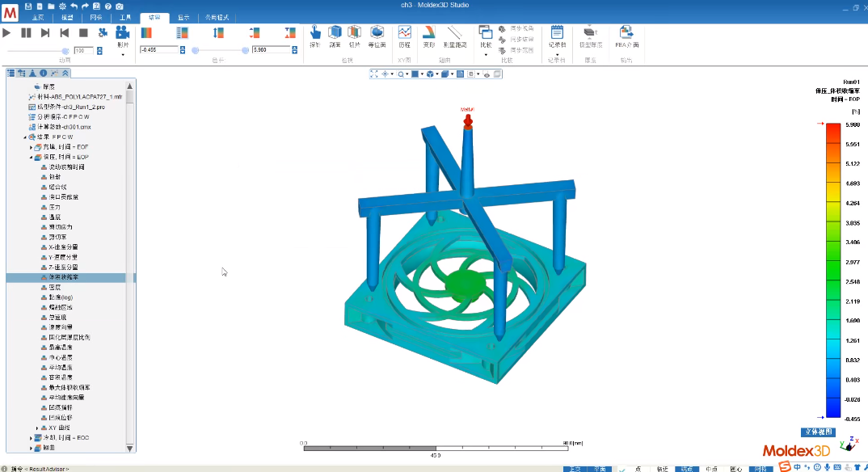This screenshot has height=472, width=868.
Task: Open the 历程 history XY plot
Action: tap(405, 36)
